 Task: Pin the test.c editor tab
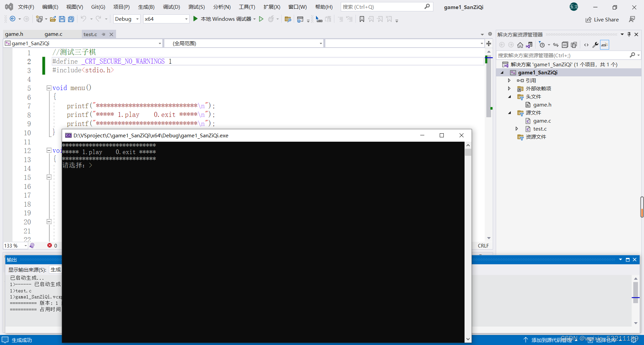coord(104,34)
